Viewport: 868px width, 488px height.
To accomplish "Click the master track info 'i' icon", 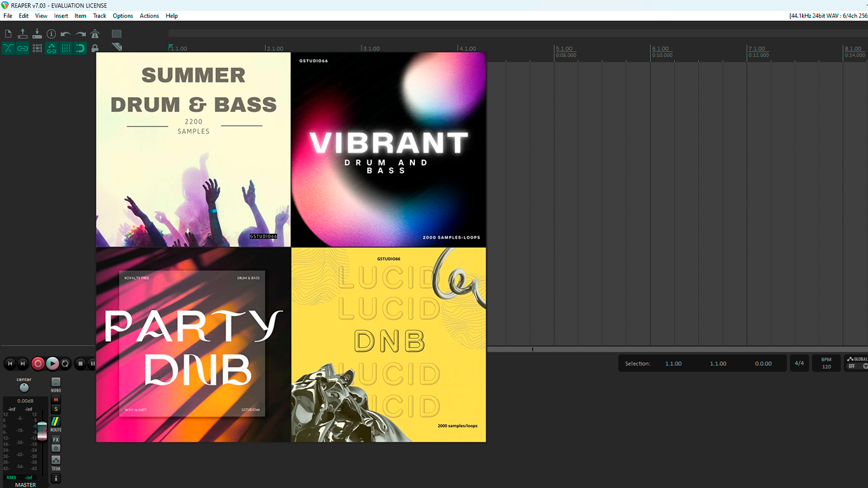I will coord(56,478).
